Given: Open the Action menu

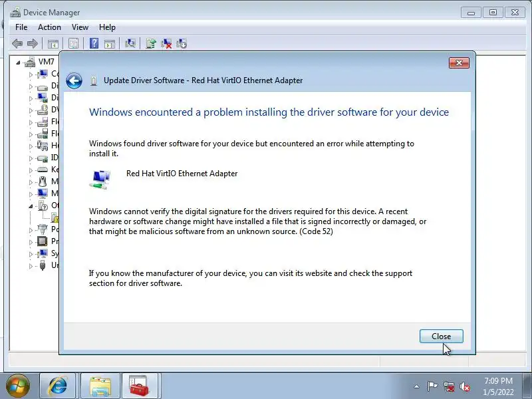Looking at the screenshot, I should (x=49, y=27).
